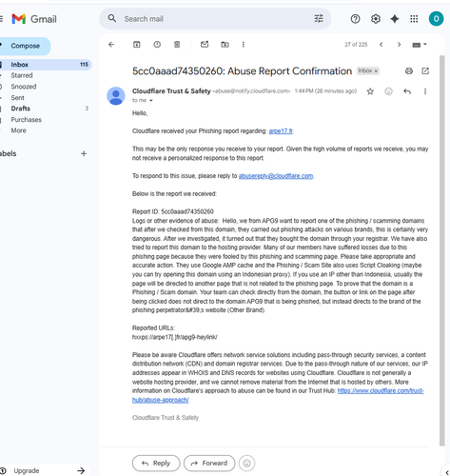Open search options filter icon

click(319, 19)
